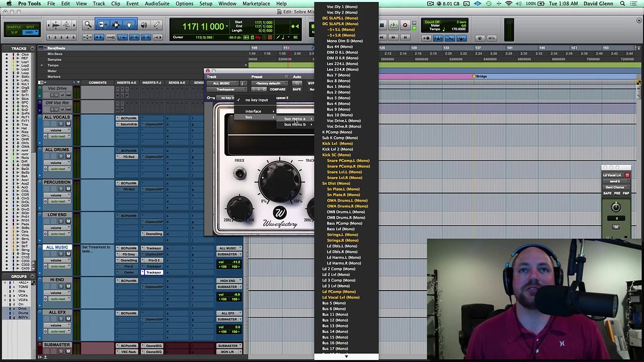Open plugin track selector ALL MUSIC

pos(222,83)
